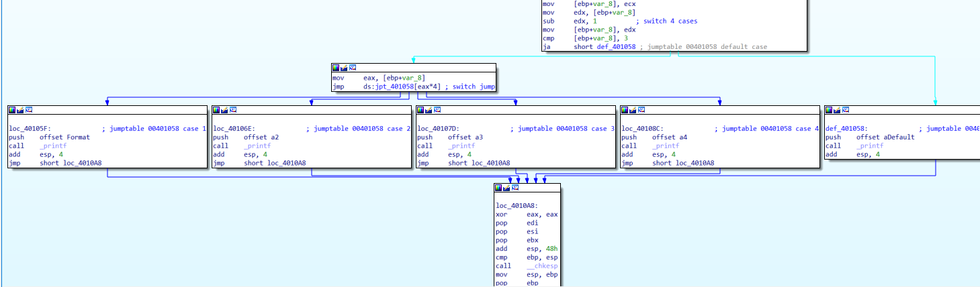This screenshot has height=287, width=980.
Task: Click the edit pencil icon on the switch jump node
Action: 344,68
